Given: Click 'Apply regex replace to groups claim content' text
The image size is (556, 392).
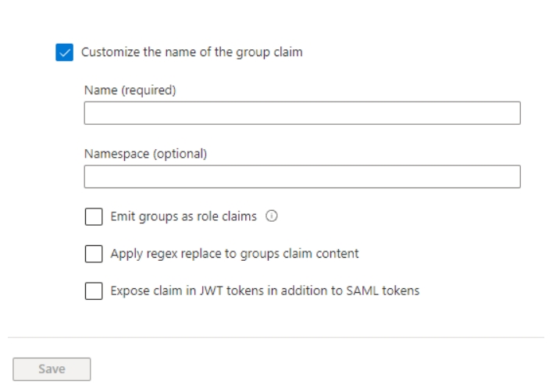Looking at the screenshot, I should (233, 254).
